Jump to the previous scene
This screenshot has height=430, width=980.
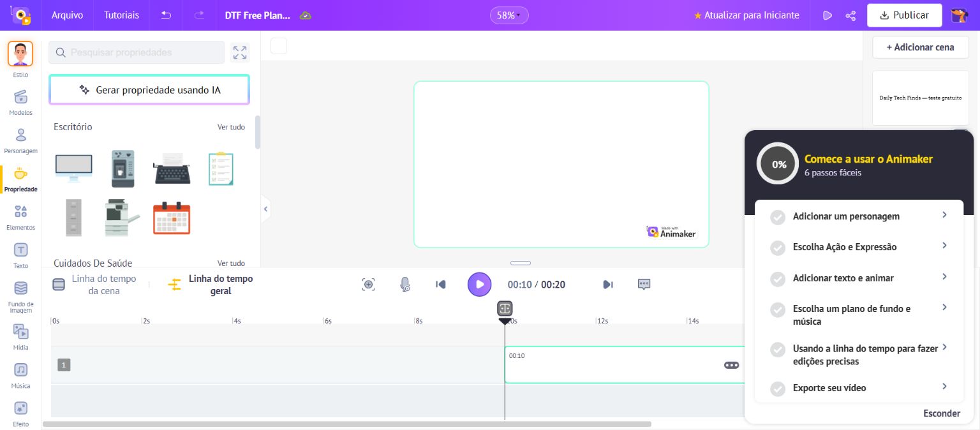click(x=440, y=285)
